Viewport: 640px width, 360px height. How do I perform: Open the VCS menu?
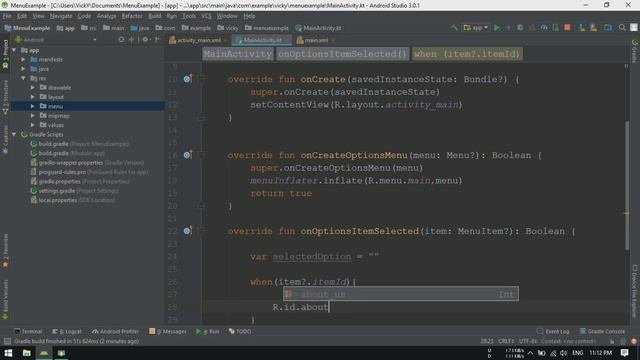[x=207, y=16]
